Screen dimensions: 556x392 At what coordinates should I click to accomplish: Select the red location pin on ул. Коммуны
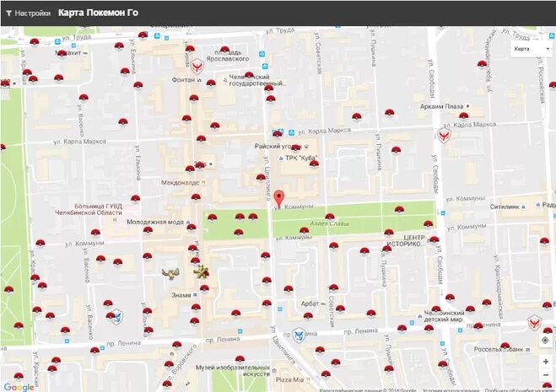tap(279, 199)
